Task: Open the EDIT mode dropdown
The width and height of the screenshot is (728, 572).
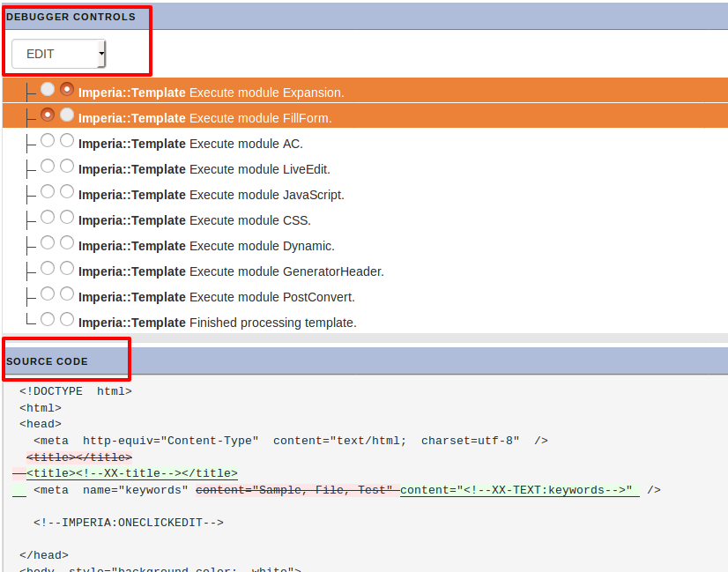Action: coord(58,54)
